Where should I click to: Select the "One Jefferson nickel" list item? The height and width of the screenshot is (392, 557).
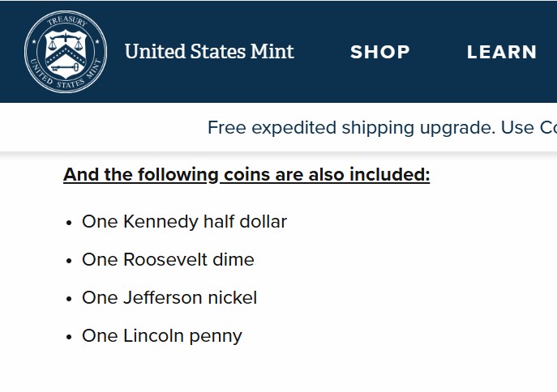169,297
